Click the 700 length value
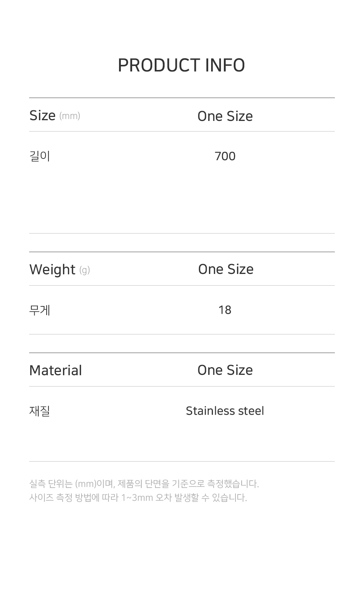The height and width of the screenshot is (600, 364). [x=225, y=156]
